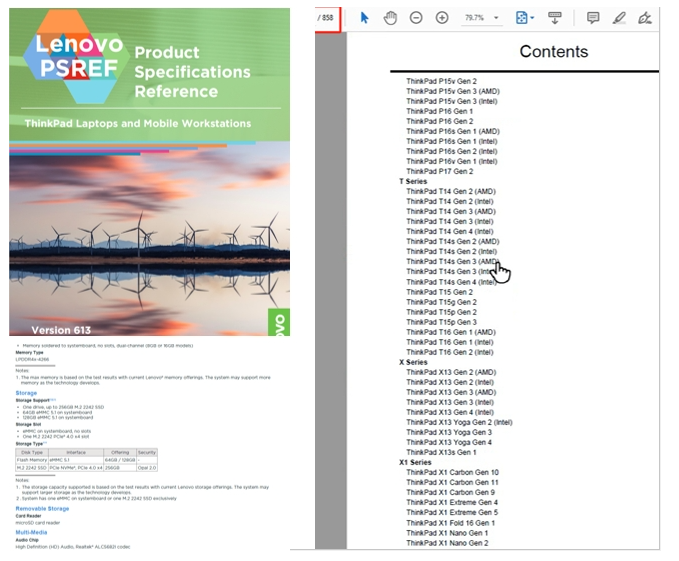Image resolution: width=679 pixels, height=561 pixels.
Task: Open ThinkPad X13 Gen 4 (Intel)
Action: coord(450,412)
